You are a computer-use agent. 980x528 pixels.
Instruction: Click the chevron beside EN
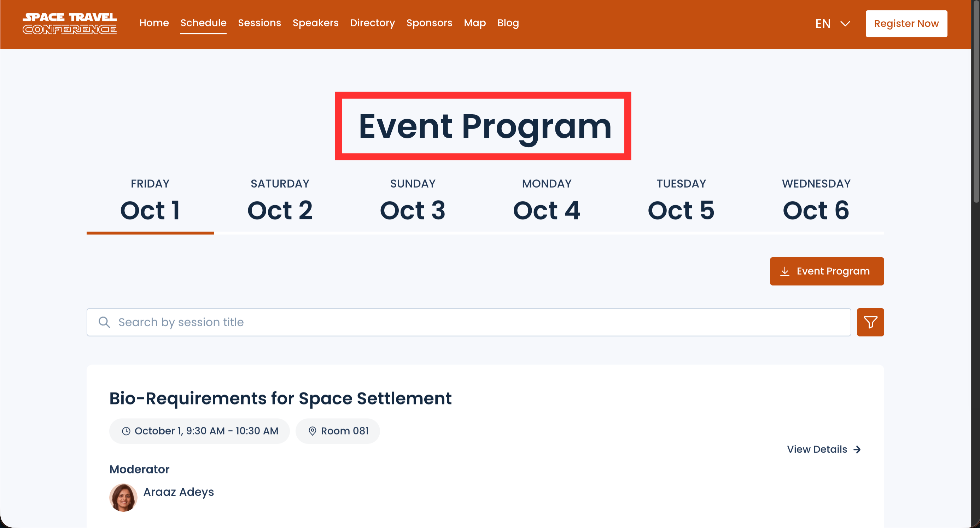click(845, 24)
